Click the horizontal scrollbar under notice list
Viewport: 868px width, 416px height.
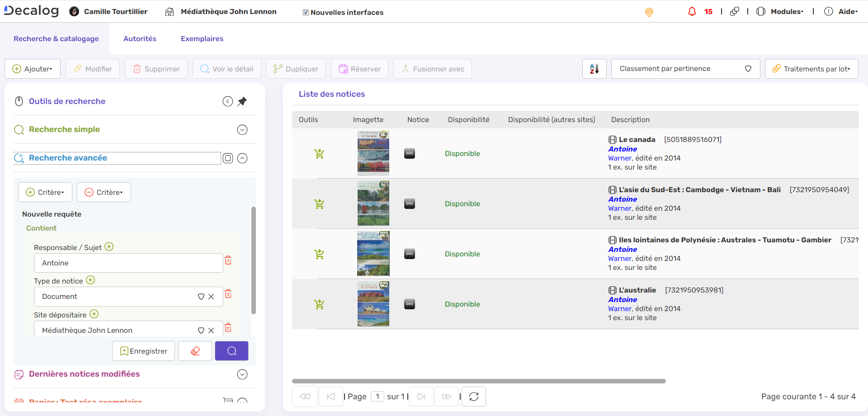(x=478, y=381)
